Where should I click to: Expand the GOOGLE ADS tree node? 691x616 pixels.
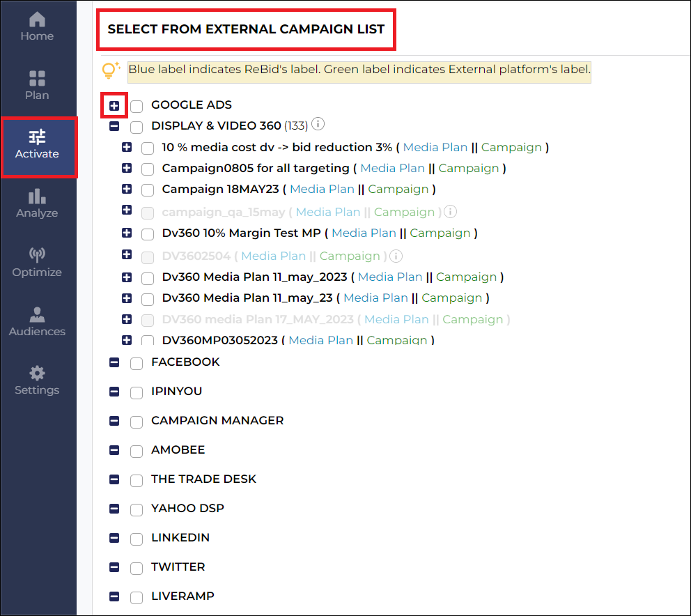tap(114, 106)
